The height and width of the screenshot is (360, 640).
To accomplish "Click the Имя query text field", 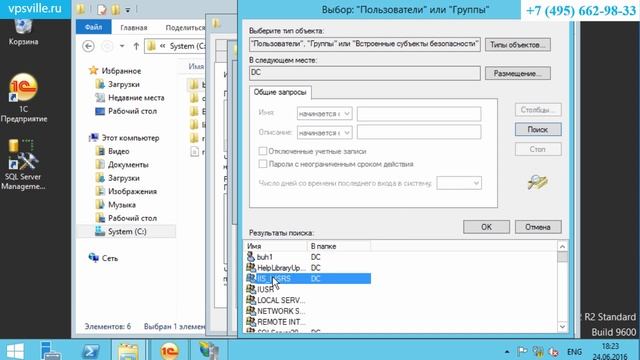I will (419, 114).
